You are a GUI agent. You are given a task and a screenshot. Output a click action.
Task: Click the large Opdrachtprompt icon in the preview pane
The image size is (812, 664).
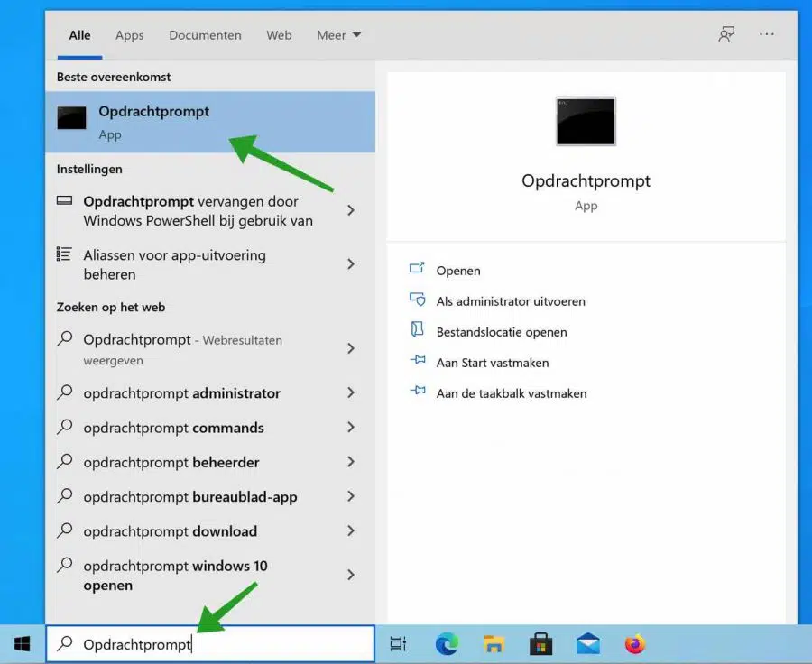click(x=586, y=121)
